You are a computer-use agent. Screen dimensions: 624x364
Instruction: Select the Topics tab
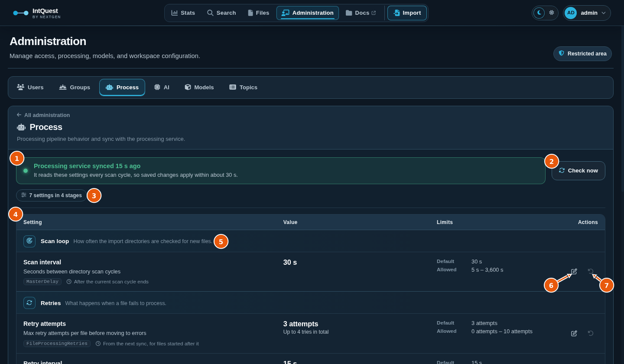[244, 88]
